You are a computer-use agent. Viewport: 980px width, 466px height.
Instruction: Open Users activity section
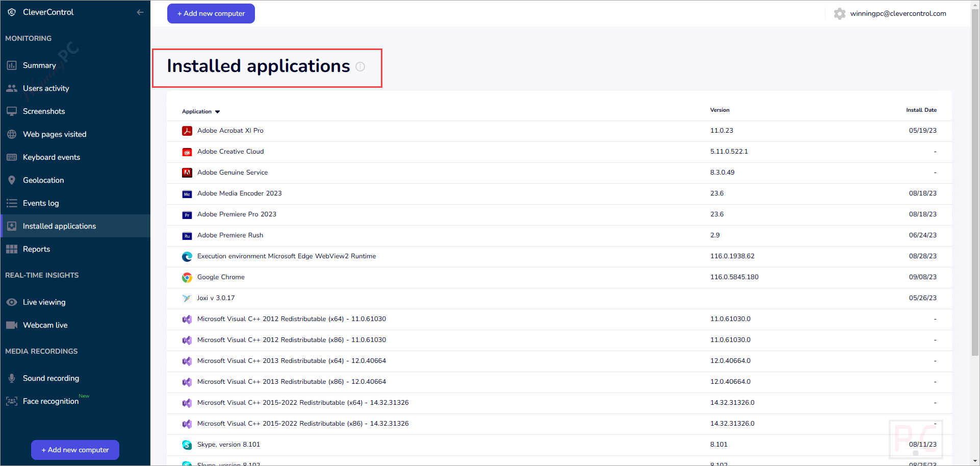pyautogui.click(x=75, y=88)
